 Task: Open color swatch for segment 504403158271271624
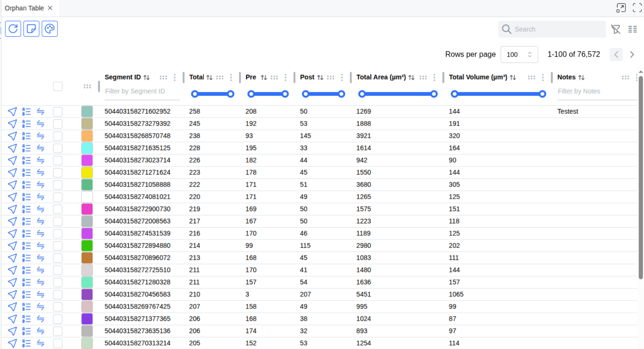click(87, 172)
